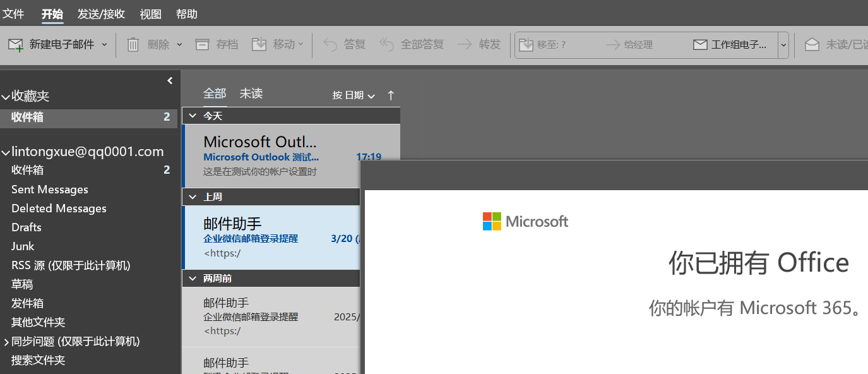
Task: Click the Archive box icon
Action: [202, 45]
